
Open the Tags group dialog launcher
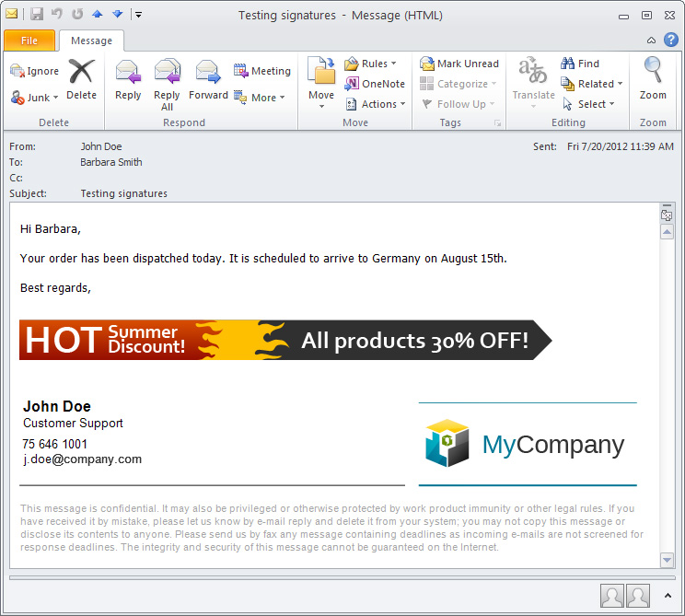[498, 123]
